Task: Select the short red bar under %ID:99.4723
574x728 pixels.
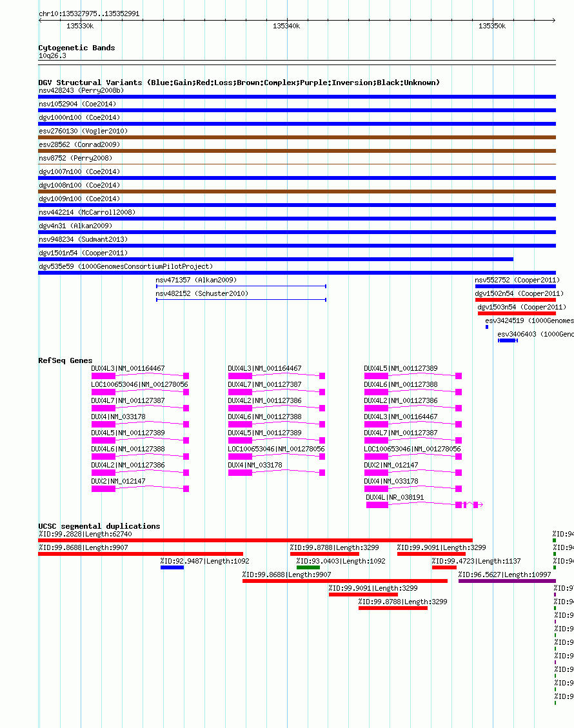Action: 444,567
